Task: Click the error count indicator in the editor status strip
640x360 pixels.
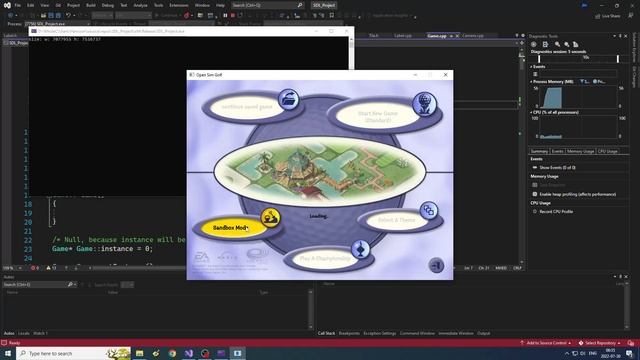Action: point(35,268)
